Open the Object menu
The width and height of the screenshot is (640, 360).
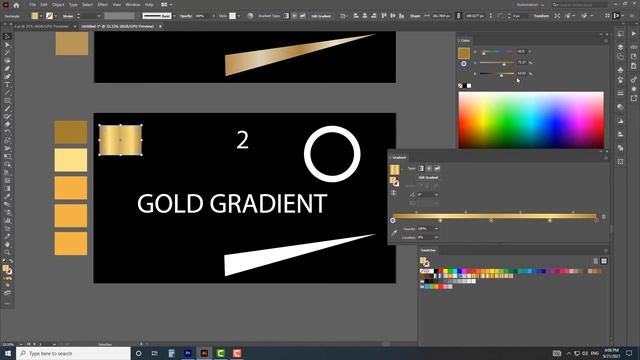pyautogui.click(x=58, y=5)
